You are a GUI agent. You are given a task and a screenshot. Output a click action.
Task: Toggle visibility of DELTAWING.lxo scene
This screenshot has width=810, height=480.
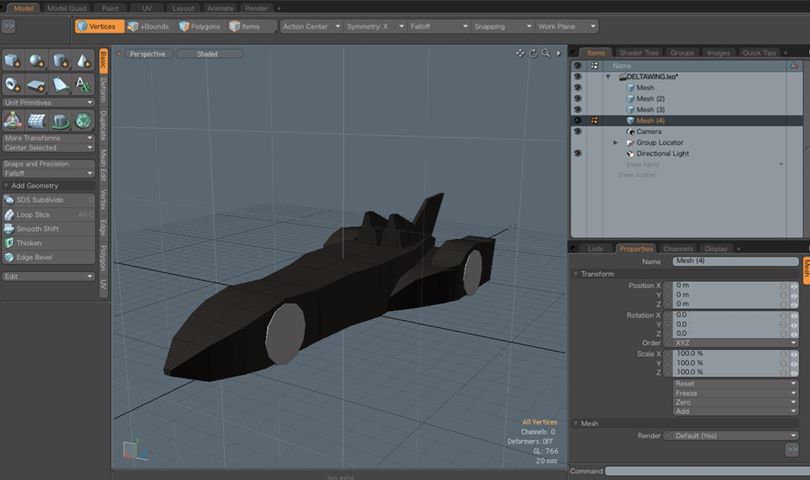click(578, 76)
